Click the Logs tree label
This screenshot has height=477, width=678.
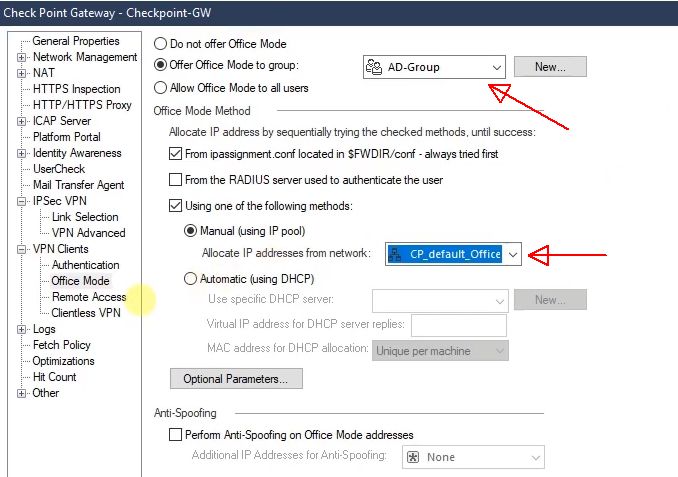click(x=44, y=329)
